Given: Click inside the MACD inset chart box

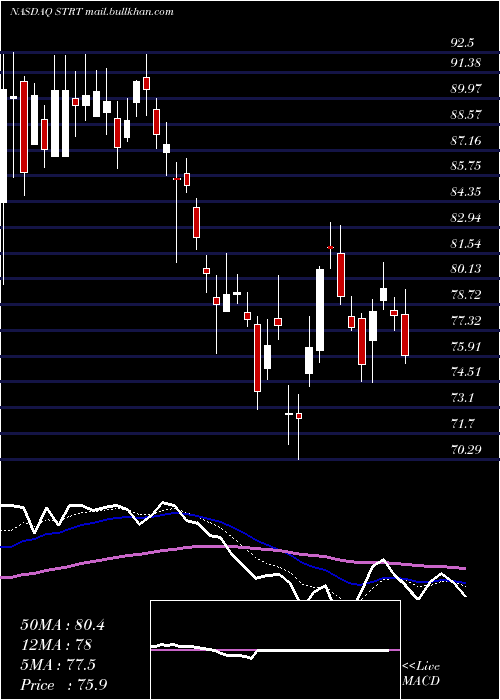Looking at the screenshot, I should pos(275,650).
